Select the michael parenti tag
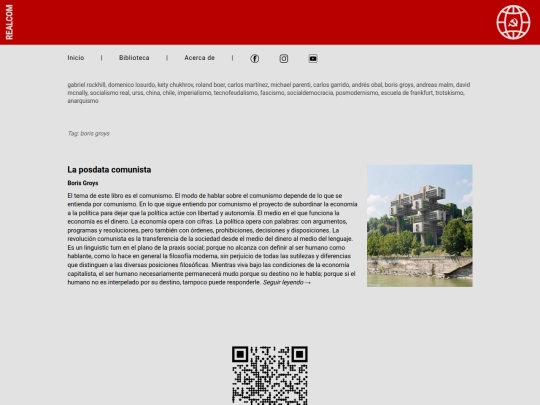The height and width of the screenshot is (405, 540). click(290, 85)
